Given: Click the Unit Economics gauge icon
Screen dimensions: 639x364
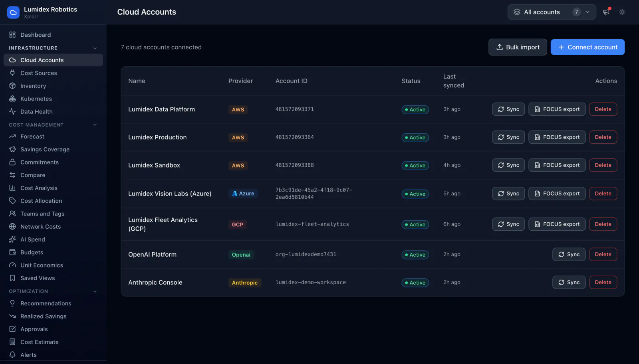Looking at the screenshot, I should click(x=12, y=265).
